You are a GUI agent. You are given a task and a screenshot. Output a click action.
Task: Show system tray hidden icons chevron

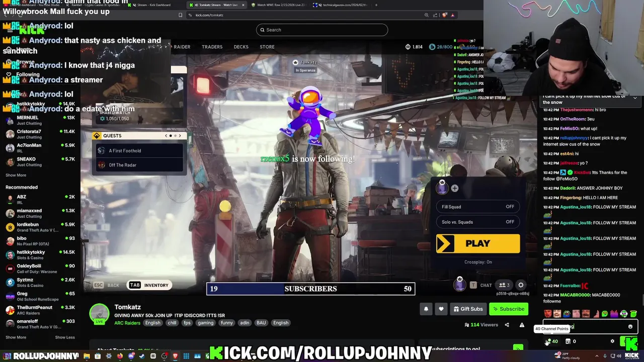597,356
